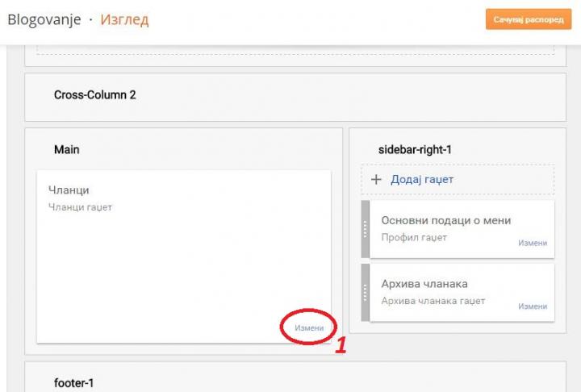
Task: Open Измени for the Профил gadget
Action: [x=533, y=243]
